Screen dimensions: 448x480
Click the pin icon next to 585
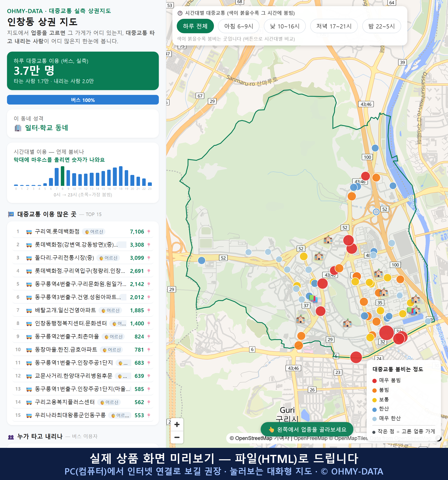click(149, 389)
